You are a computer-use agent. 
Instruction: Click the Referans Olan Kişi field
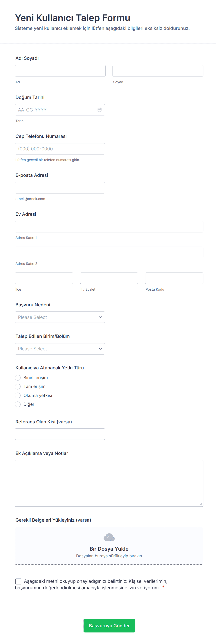point(60,434)
